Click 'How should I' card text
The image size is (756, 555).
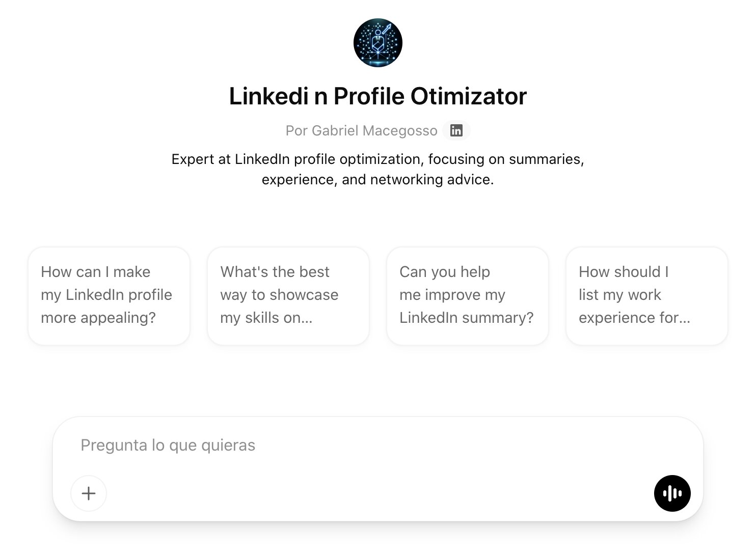624,272
